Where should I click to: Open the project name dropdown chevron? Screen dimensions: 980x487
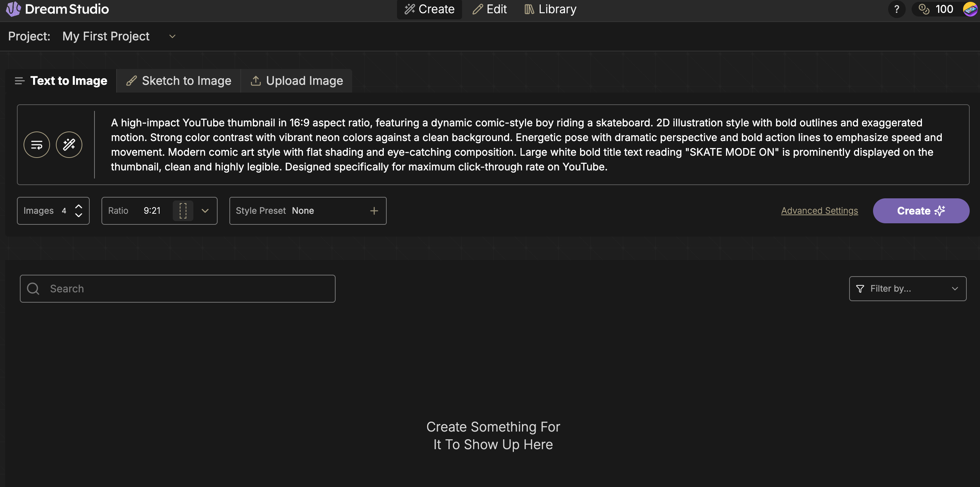[172, 36]
